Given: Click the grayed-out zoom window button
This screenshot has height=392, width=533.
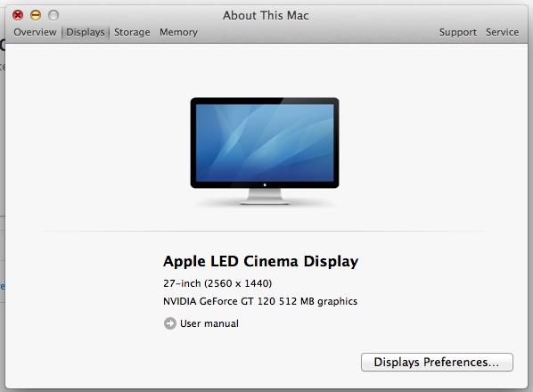Looking at the screenshot, I should pyautogui.click(x=53, y=15).
